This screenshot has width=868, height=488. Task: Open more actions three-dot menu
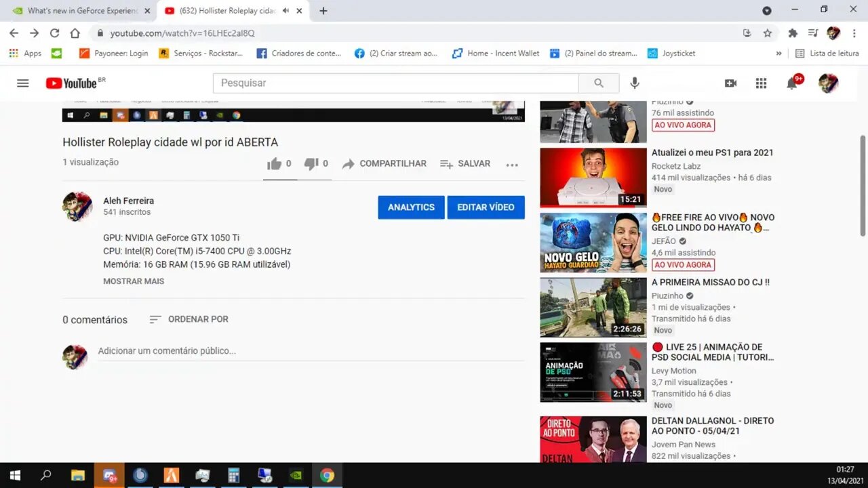(x=512, y=164)
